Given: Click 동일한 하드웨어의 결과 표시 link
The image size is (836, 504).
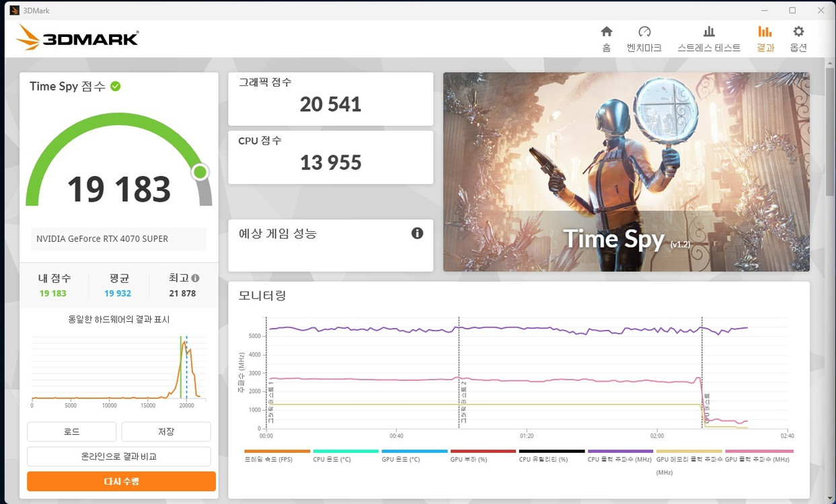Looking at the screenshot, I should tap(118, 319).
